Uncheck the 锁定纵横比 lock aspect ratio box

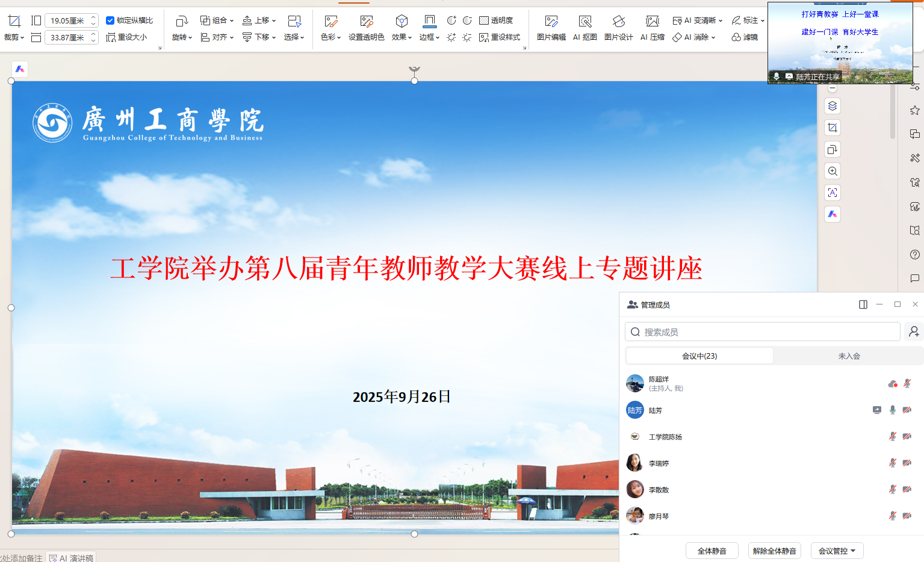[x=110, y=20]
